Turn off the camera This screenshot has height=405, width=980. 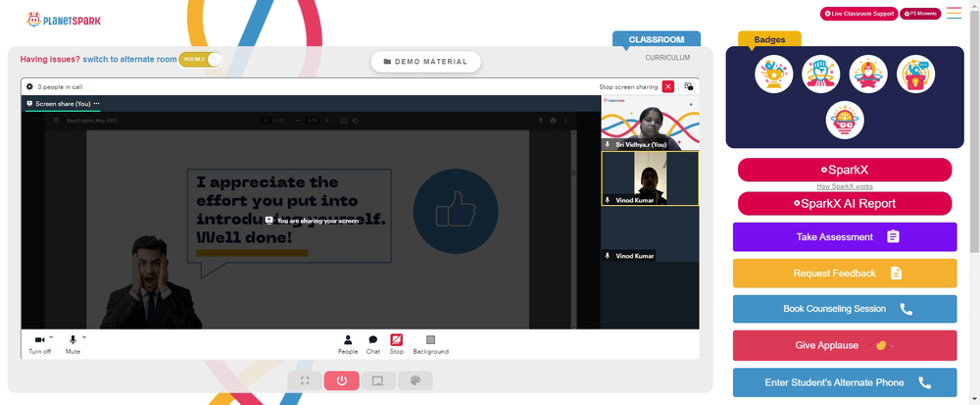coord(39,343)
